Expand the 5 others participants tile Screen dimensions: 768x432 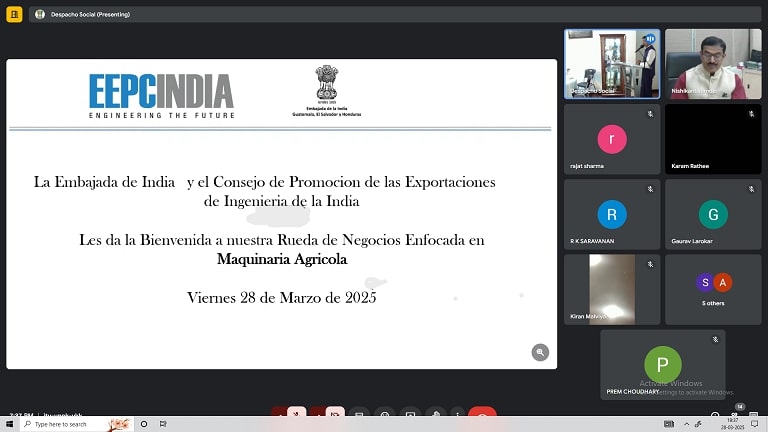713,289
